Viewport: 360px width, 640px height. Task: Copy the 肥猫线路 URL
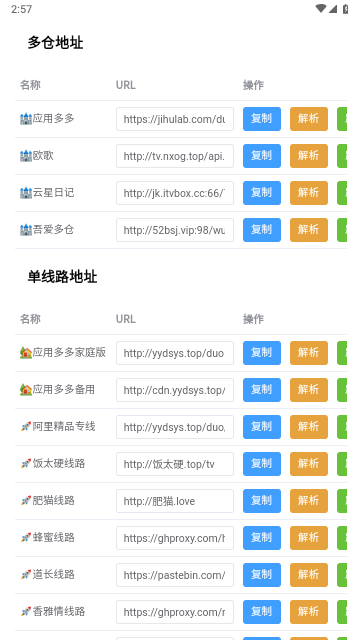tap(262, 501)
